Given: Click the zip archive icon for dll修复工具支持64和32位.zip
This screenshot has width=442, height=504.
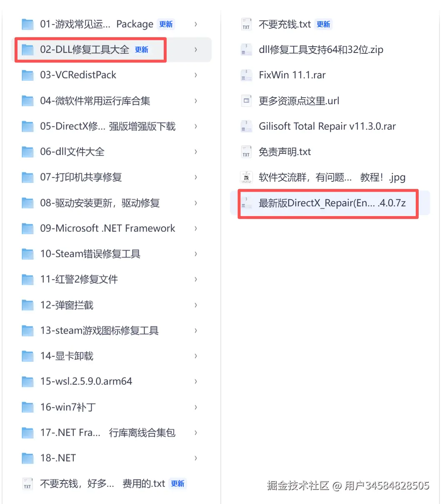Looking at the screenshot, I should [x=246, y=50].
